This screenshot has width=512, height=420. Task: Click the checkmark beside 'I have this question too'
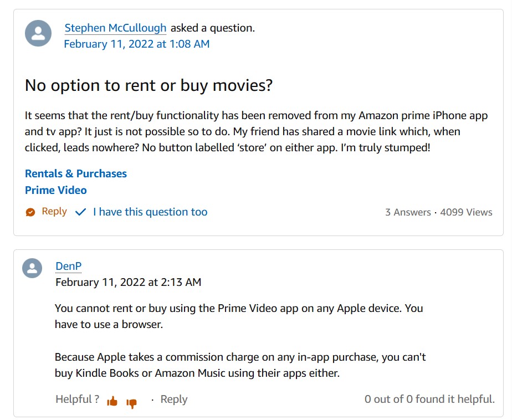80,212
